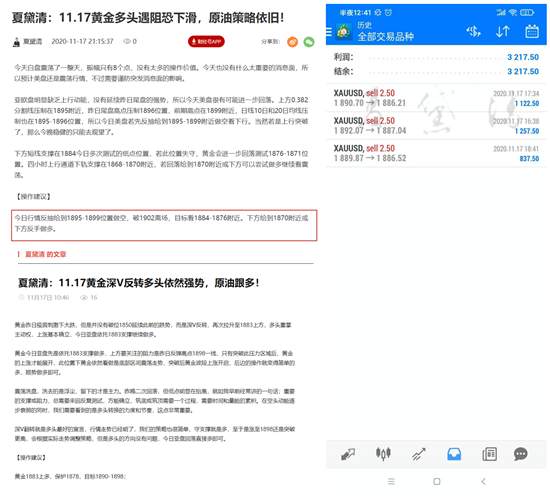This screenshot has height=498, width=550.
Task: Open the News tab icon
Action: click(x=489, y=454)
